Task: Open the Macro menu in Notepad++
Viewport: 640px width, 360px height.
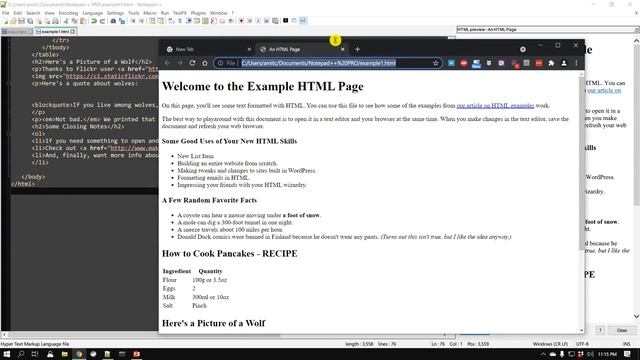Action: tap(150, 13)
